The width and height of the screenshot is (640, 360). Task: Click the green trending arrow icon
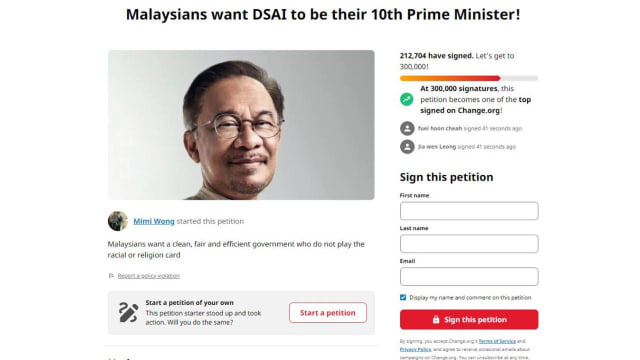point(407,99)
